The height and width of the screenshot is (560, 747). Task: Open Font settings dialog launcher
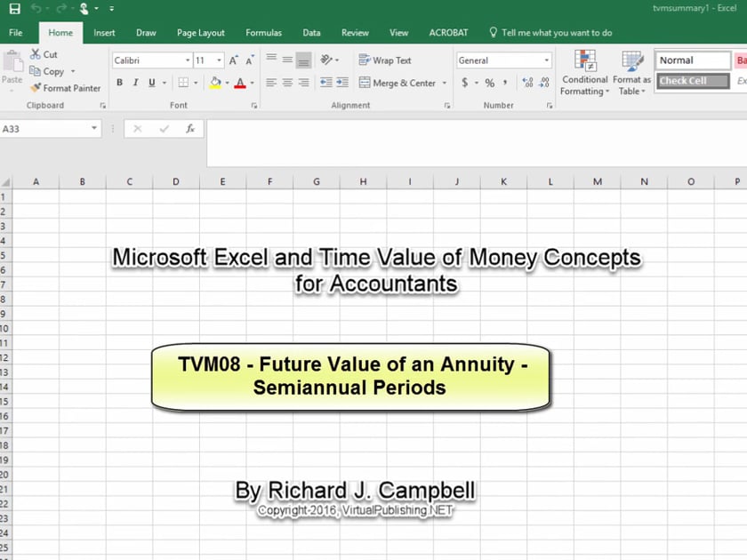coord(254,106)
